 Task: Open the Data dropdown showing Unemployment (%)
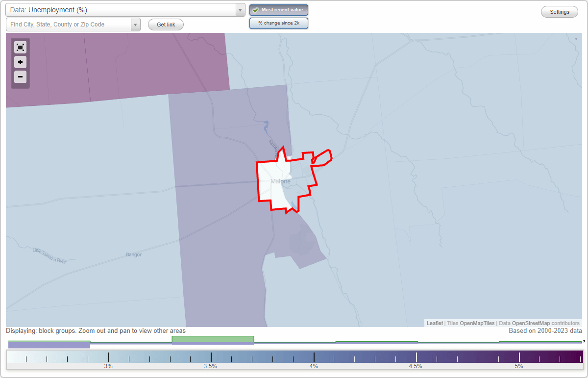(x=122, y=9)
